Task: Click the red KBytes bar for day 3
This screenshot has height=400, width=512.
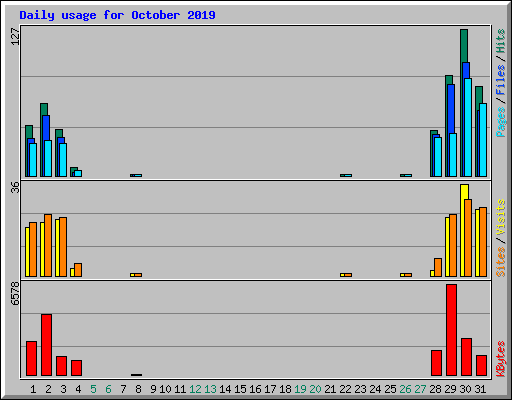Action: coord(61,366)
